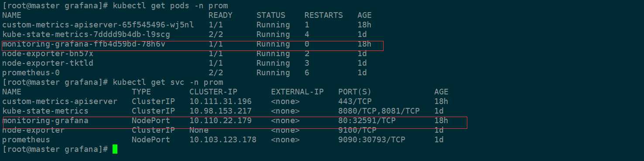Click the green terminal cursor block
The width and height of the screenshot is (644, 161).
coord(115,149)
